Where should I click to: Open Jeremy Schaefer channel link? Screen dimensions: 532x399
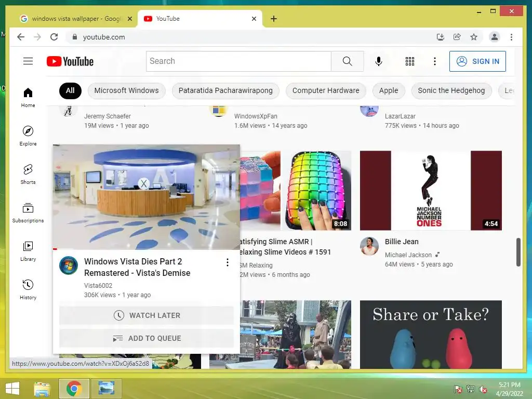[107, 116]
